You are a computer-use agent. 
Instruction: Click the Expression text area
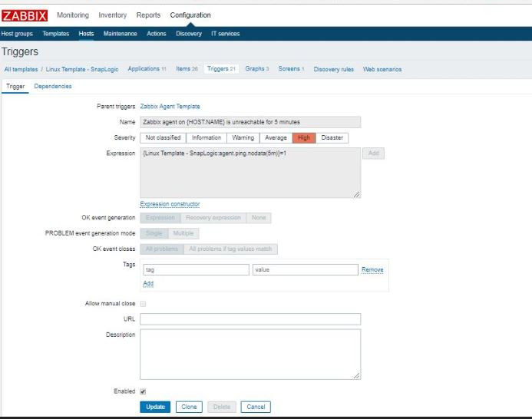(x=250, y=173)
